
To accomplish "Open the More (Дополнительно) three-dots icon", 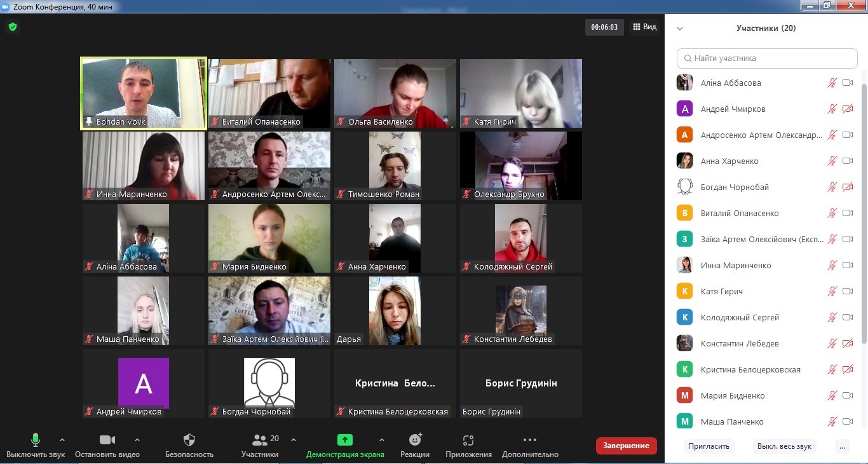I will (x=529, y=440).
